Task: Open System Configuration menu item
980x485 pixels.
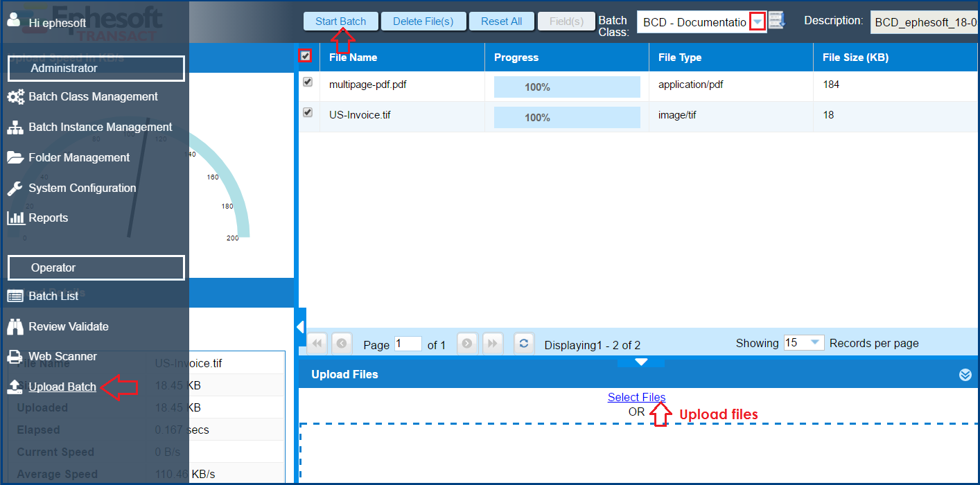Action: tap(82, 188)
